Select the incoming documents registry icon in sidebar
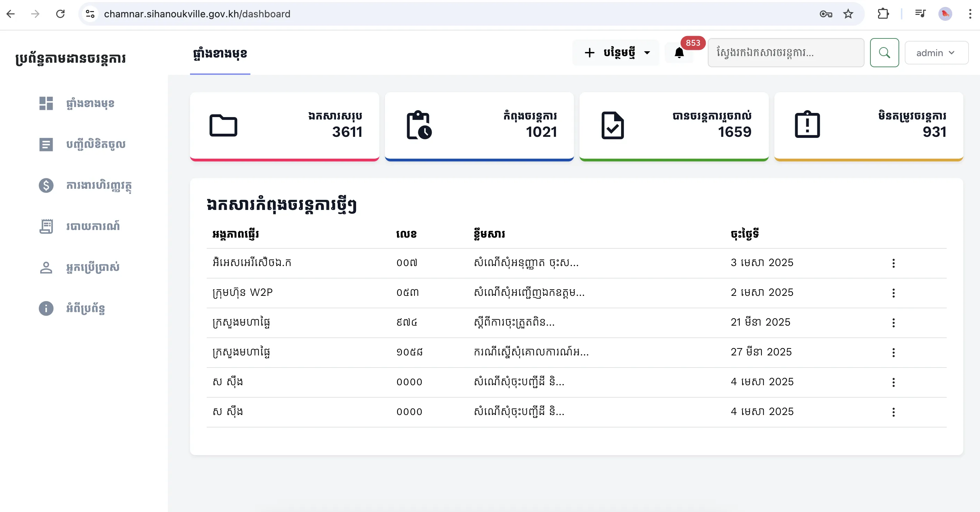The height and width of the screenshot is (512, 980). pos(46,144)
